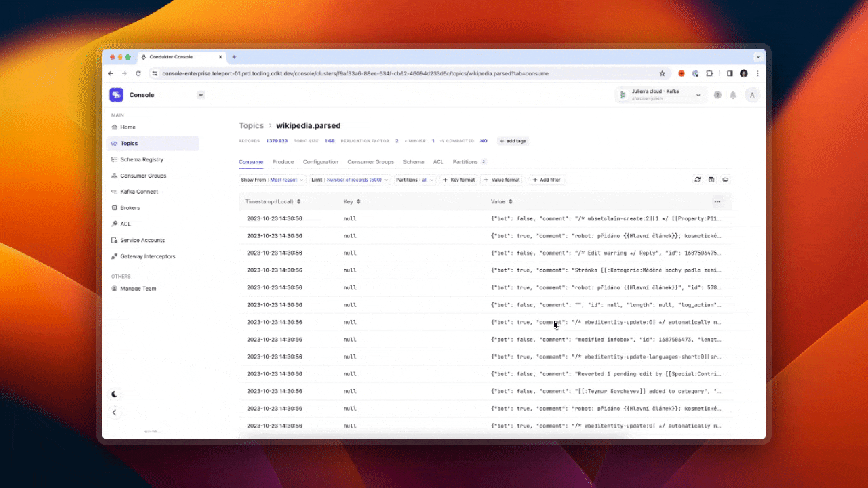Open Gateway Interceptors in the sidebar
The image size is (868, 488).
pos(153,256)
